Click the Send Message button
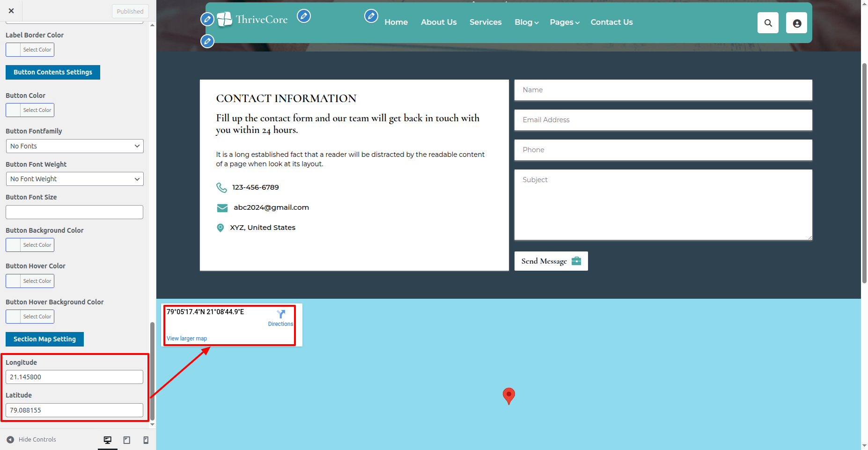 [551, 261]
